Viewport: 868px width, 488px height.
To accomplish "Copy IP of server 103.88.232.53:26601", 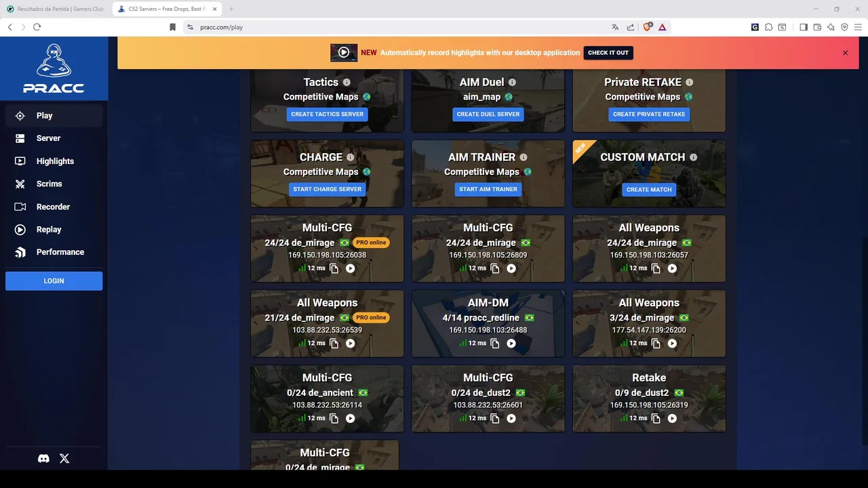I will click(495, 419).
